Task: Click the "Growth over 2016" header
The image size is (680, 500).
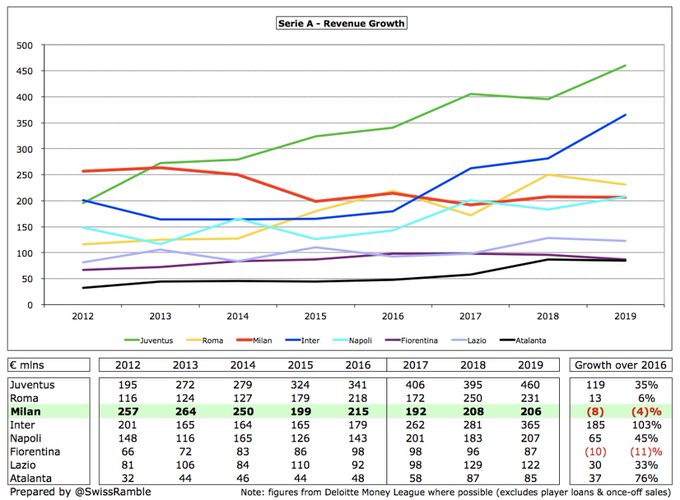Action: tap(621, 365)
